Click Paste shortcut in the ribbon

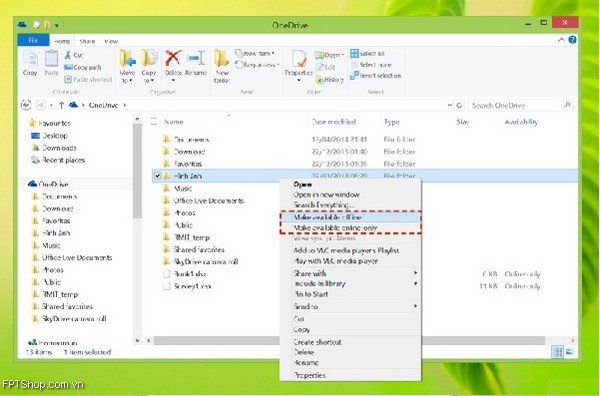click(88, 80)
